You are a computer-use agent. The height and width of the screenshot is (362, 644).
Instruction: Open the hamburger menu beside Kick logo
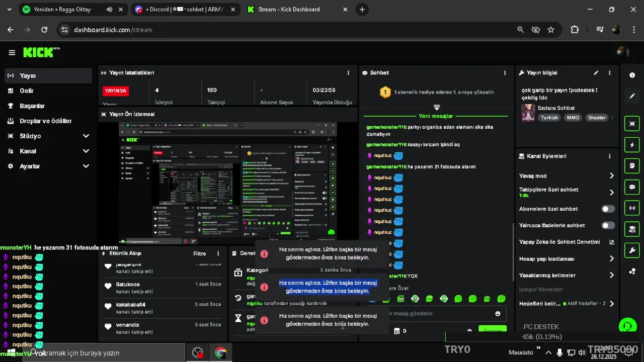tap(12, 52)
